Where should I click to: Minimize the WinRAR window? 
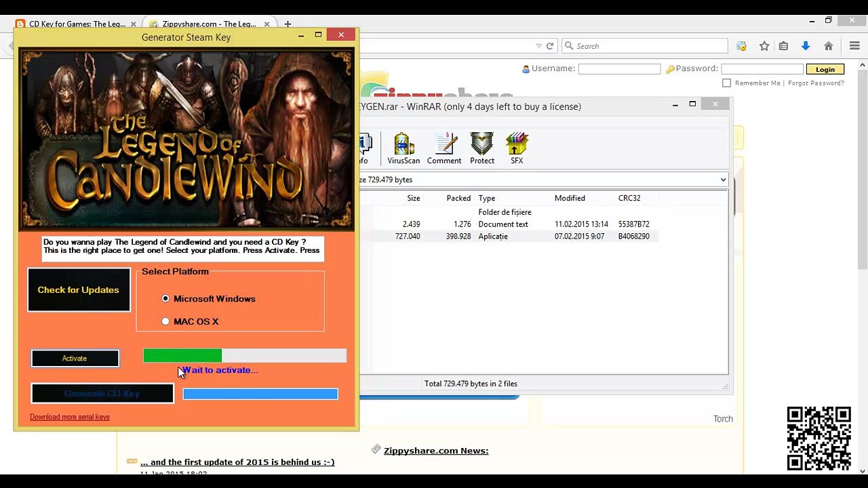tap(675, 104)
